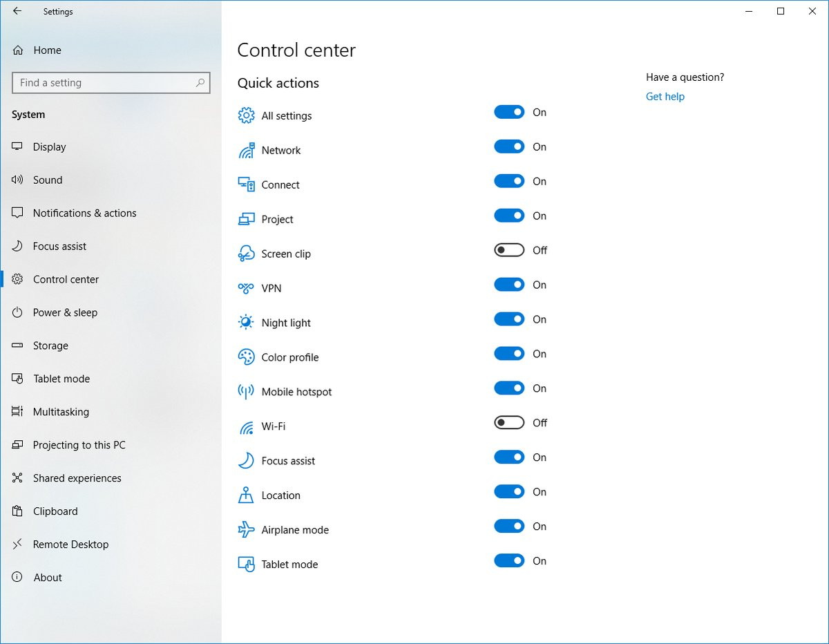
Task: Click the Night light quick action icon
Action: 246,323
